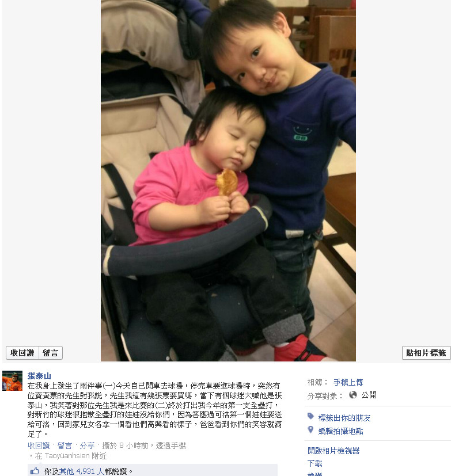This screenshot has height=476, width=451.
Task: Click the 貼相片標籤 button
Action: click(x=426, y=353)
